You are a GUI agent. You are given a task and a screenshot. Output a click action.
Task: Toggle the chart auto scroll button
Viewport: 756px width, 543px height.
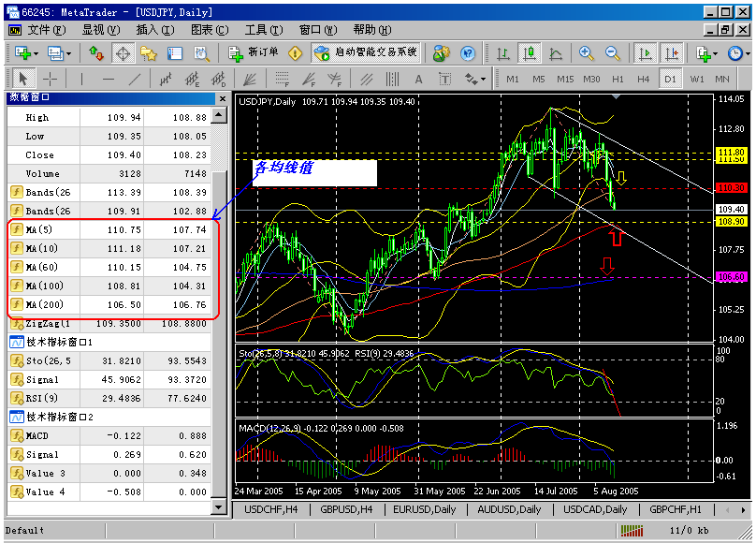pos(646,53)
